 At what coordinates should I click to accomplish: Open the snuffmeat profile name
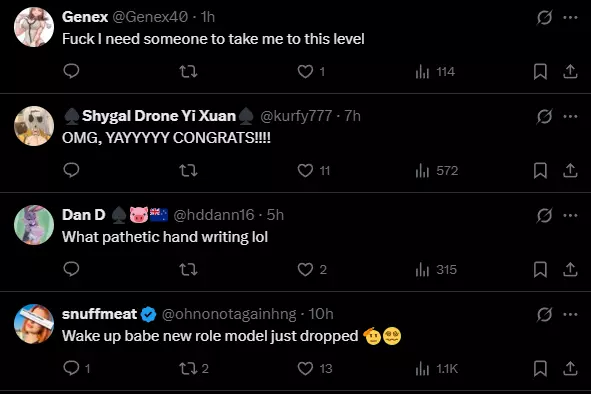point(100,314)
